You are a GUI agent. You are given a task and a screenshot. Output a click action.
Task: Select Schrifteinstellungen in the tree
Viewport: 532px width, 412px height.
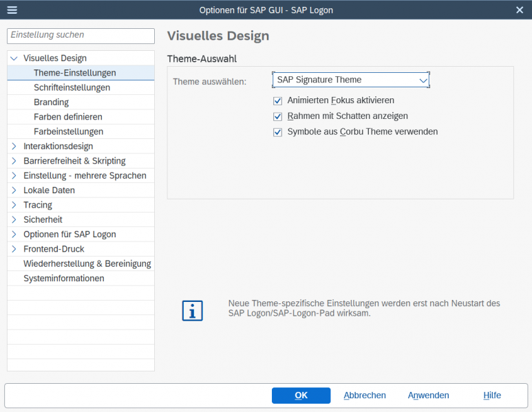tap(81, 87)
